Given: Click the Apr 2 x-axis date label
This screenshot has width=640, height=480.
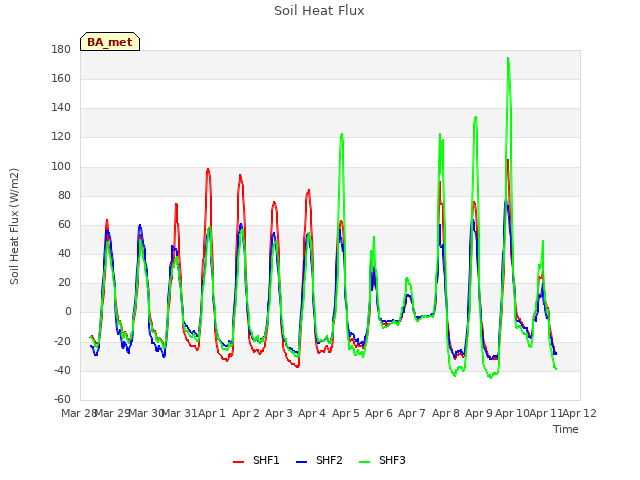Looking at the screenshot, I should (x=246, y=413).
